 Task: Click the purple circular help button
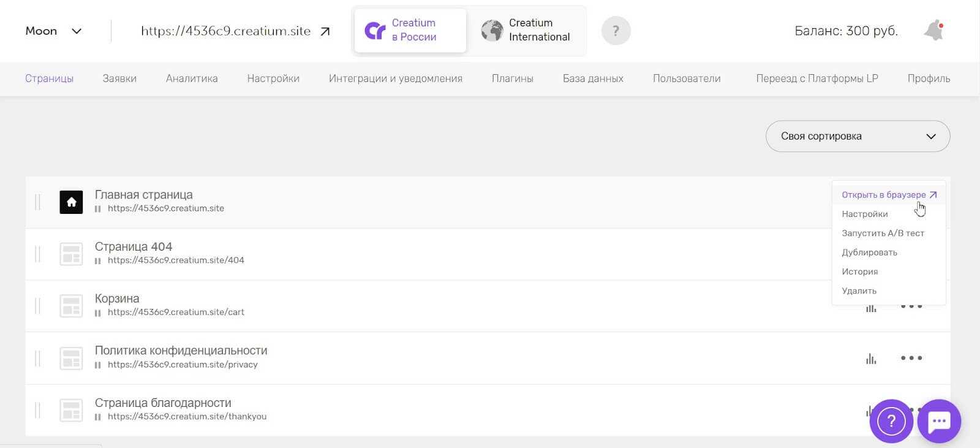click(891, 421)
